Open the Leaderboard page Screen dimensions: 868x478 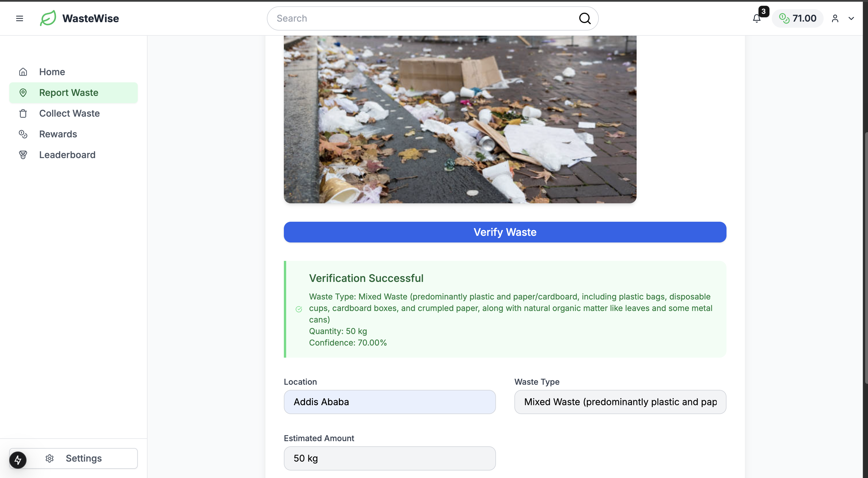tap(67, 155)
